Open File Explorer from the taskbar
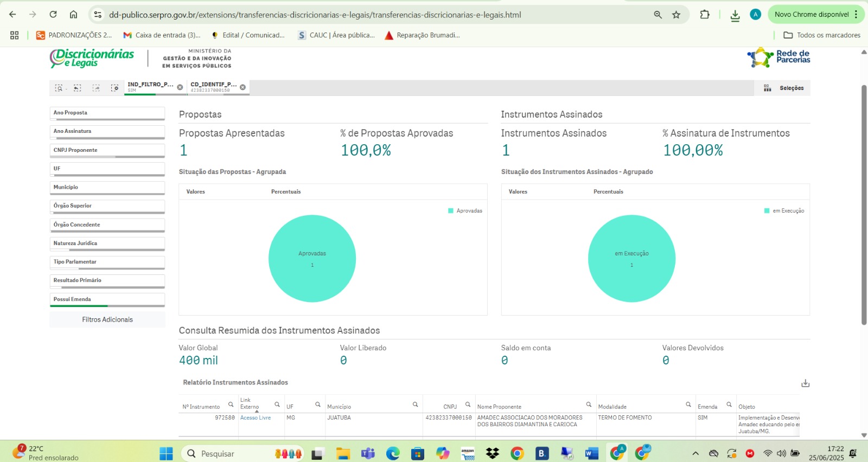 [x=343, y=453]
